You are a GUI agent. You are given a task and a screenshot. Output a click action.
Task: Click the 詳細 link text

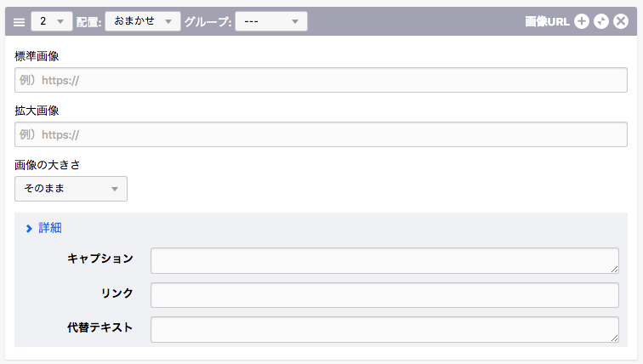point(50,228)
